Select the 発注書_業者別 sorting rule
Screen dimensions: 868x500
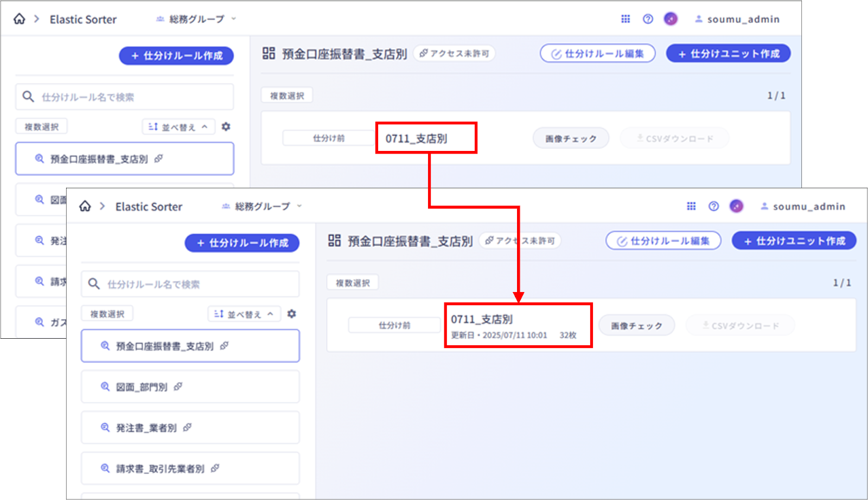click(x=146, y=428)
